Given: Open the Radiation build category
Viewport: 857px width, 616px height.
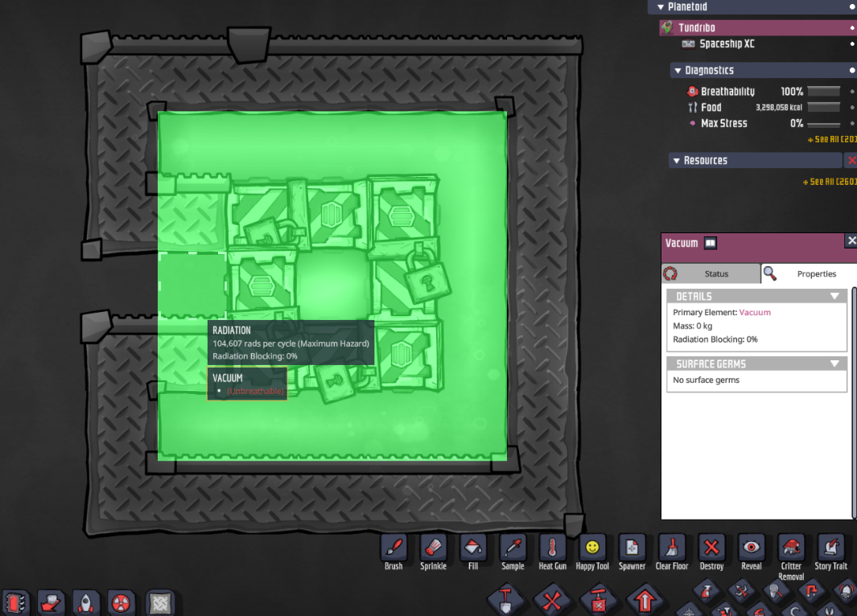Looking at the screenshot, I should point(122,603).
